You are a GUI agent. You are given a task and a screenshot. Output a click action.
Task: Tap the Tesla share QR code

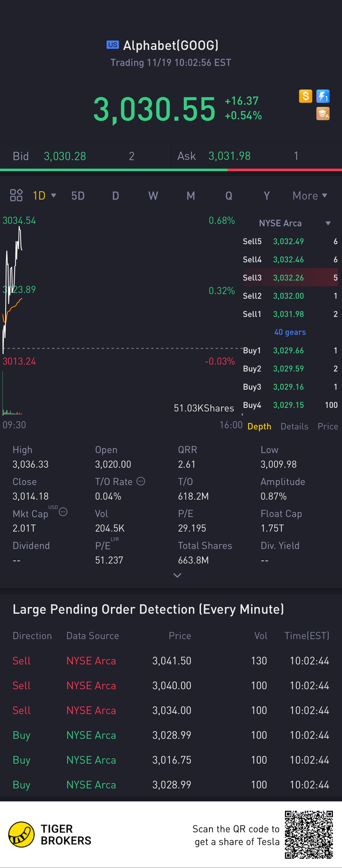pos(309,834)
